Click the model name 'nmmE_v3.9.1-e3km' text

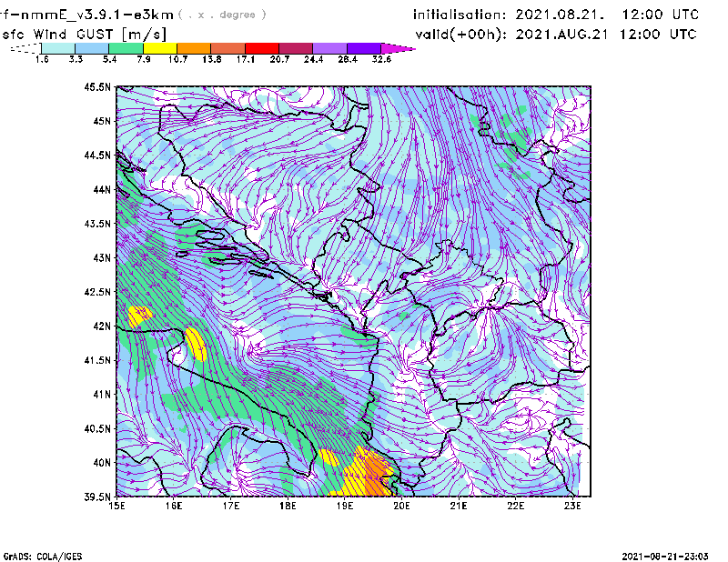(x=97, y=15)
